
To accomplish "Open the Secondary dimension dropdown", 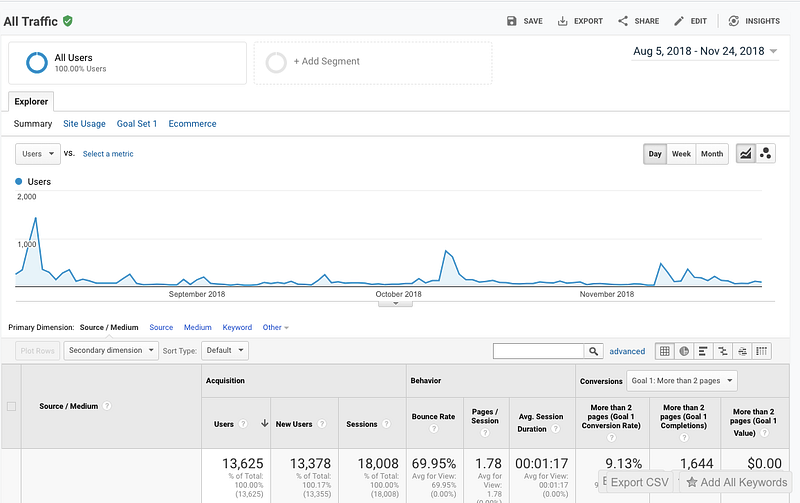I will [111, 350].
